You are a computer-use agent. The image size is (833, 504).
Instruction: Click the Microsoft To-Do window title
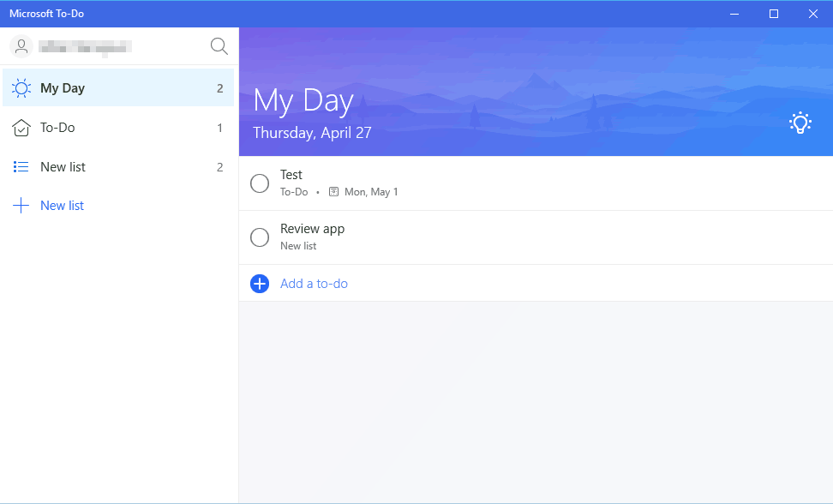(x=47, y=14)
